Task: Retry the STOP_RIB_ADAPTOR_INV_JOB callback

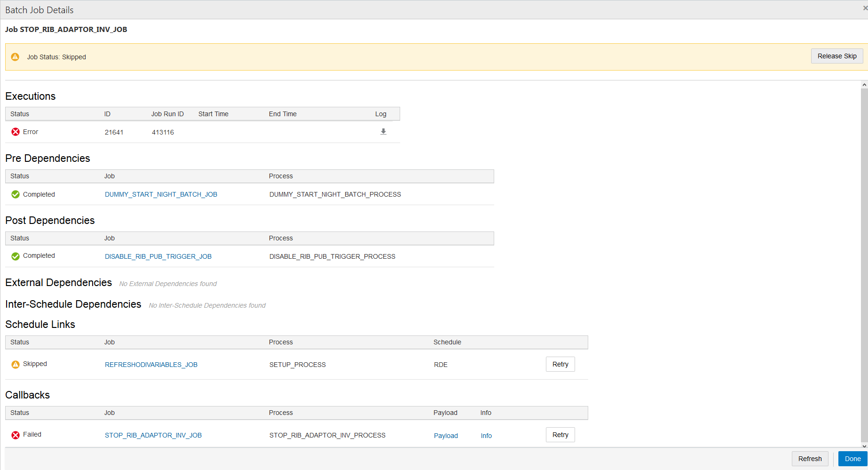Action: (x=560, y=435)
